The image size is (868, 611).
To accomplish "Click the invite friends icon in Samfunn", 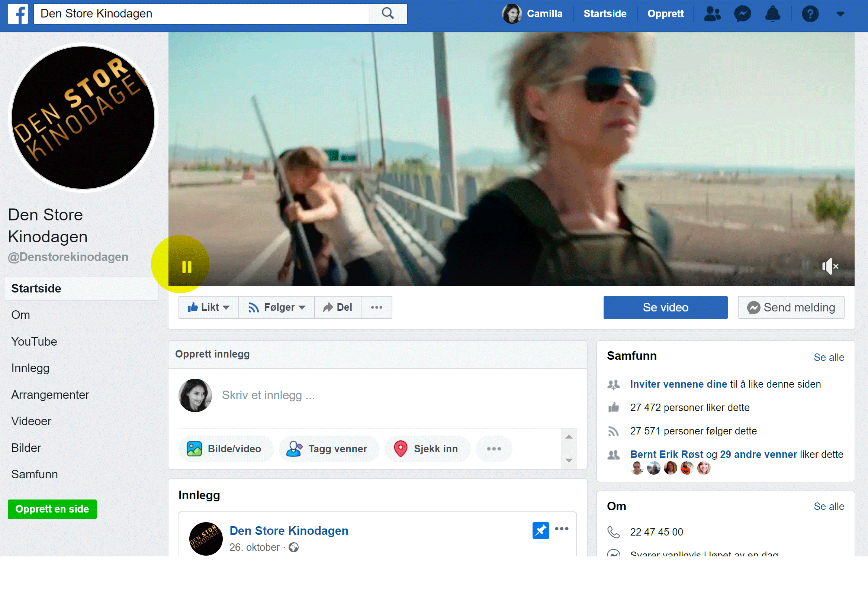I will (613, 384).
